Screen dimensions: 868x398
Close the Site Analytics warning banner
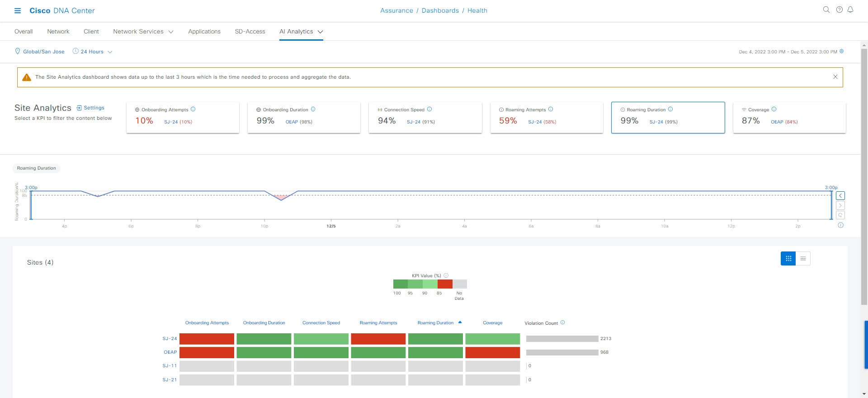coord(835,77)
